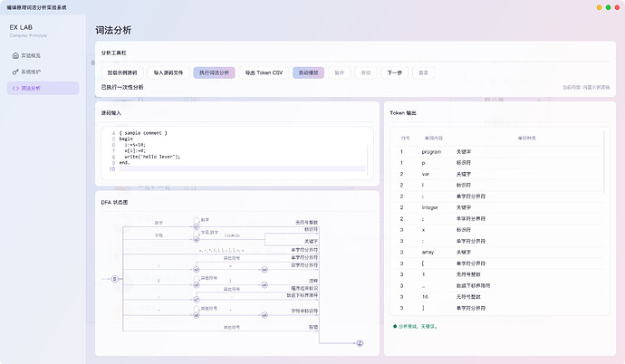The width and height of the screenshot is (625, 364).
Task: Click the 关键字 output label in DFA
Action: (x=311, y=242)
